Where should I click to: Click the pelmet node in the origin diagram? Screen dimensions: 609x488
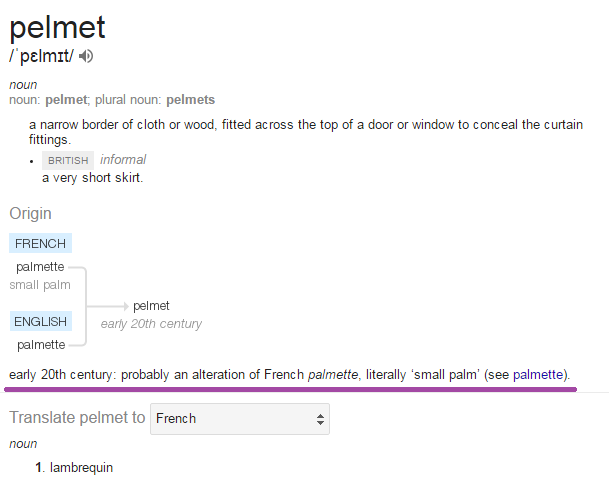151,306
